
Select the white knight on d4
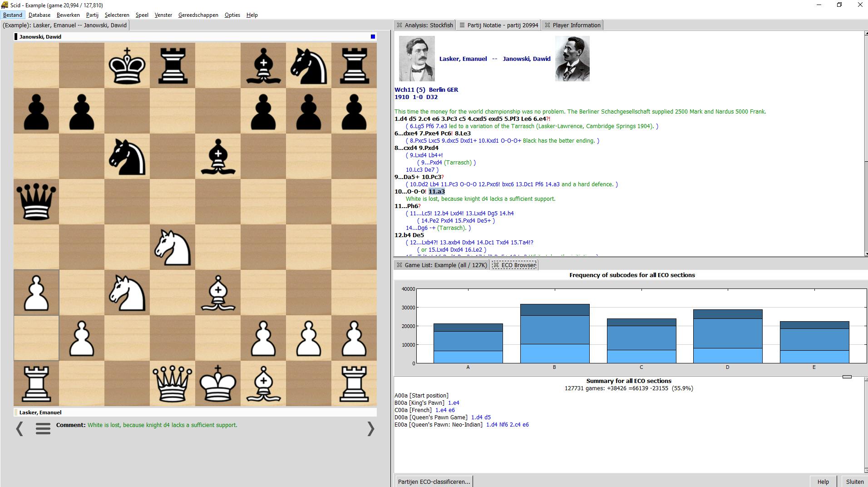coord(173,247)
